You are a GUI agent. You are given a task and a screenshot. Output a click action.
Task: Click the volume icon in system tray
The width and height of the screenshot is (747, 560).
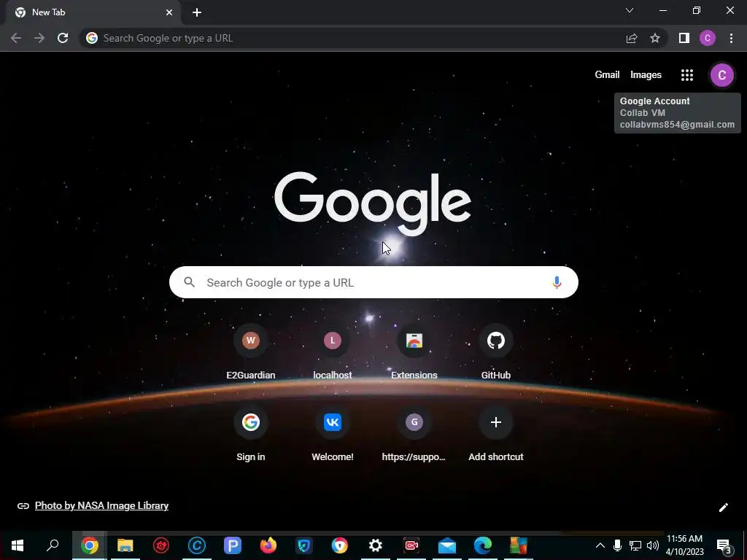click(653, 545)
